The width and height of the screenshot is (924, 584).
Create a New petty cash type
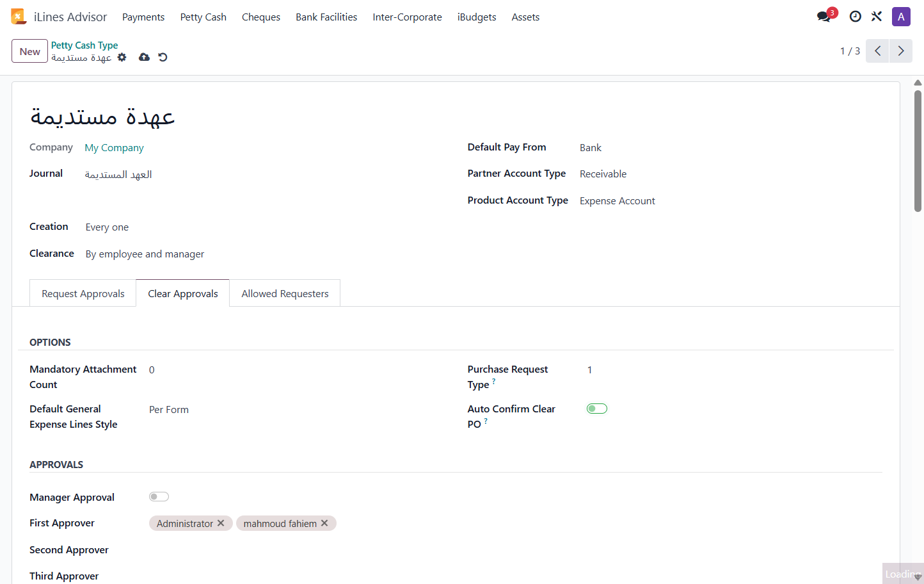pos(29,51)
